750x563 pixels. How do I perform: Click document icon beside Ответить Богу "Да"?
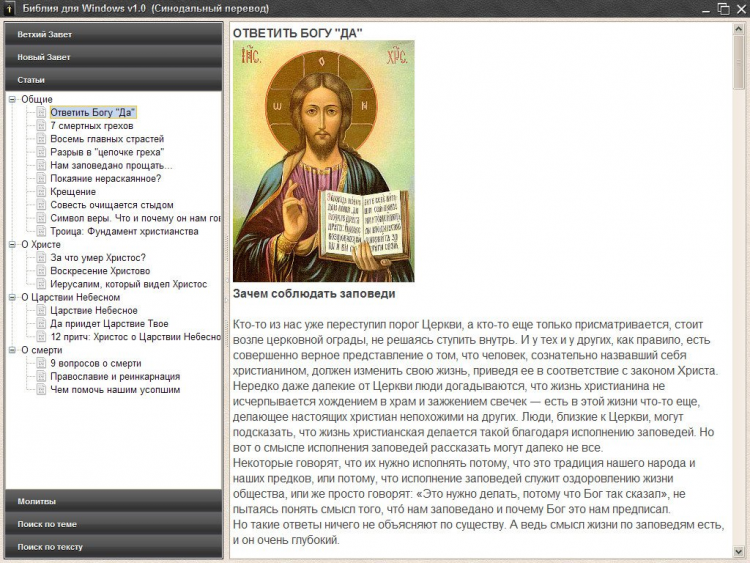(42, 112)
